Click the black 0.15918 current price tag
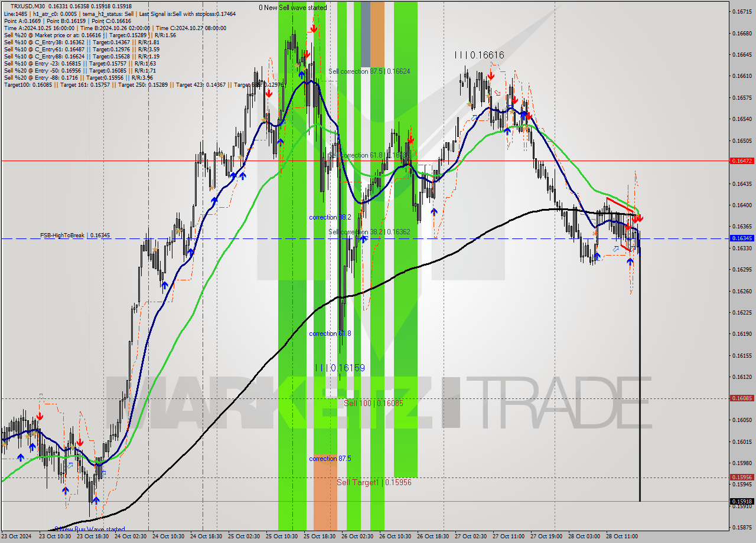 pyautogui.click(x=742, y=501)
